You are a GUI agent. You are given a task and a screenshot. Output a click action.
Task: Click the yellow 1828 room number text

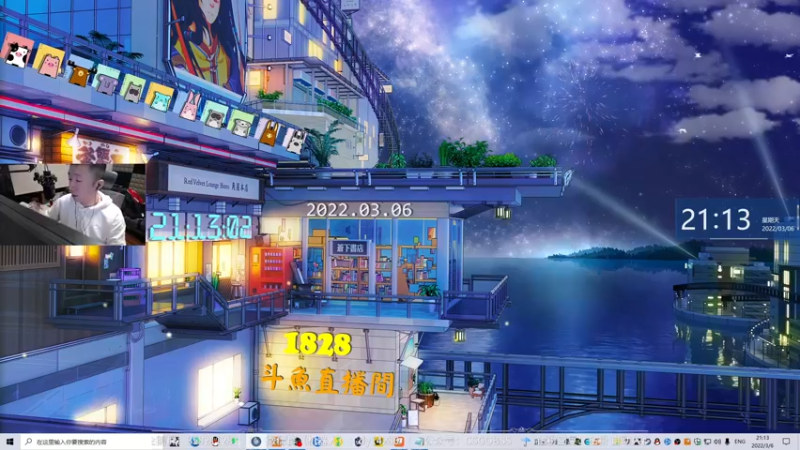click(x=317, y=344)
